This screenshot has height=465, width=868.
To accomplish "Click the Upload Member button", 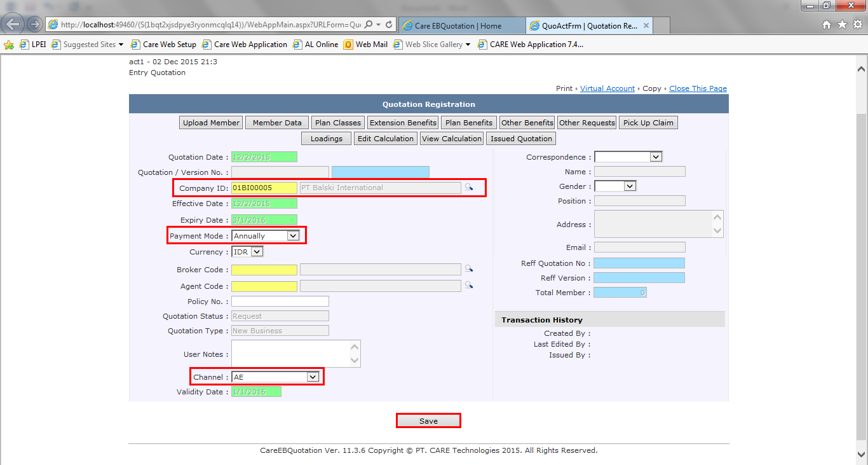I will (211, 123).
